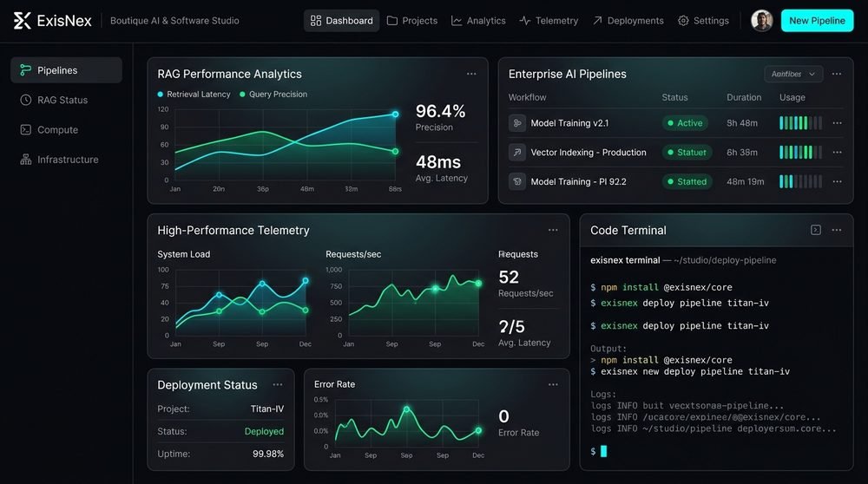Expand the pipelines filter dropdown

point(793,74)
